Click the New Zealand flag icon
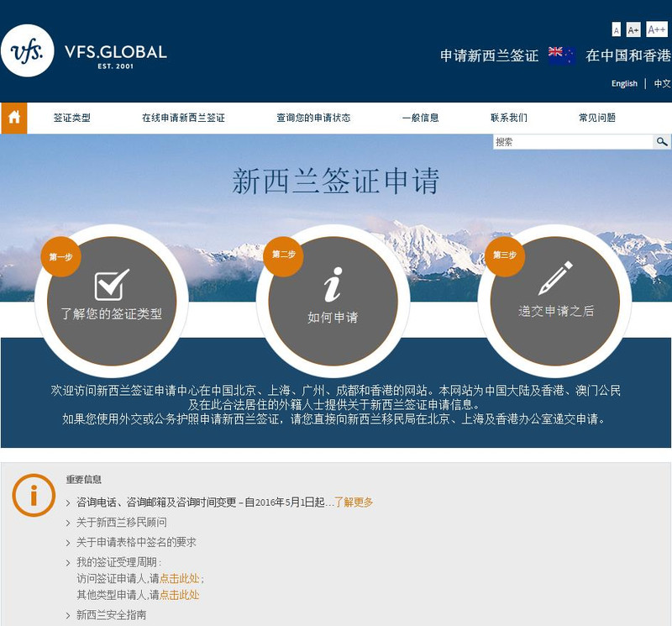 [561, 55]
